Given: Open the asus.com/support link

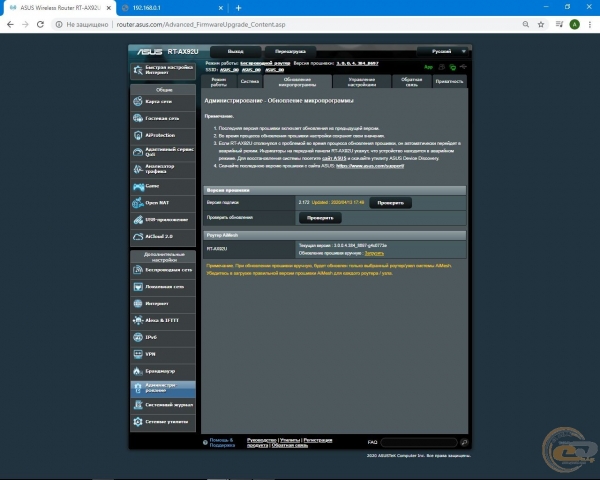Looking at the screenshot, I should [x=370, y=166].
